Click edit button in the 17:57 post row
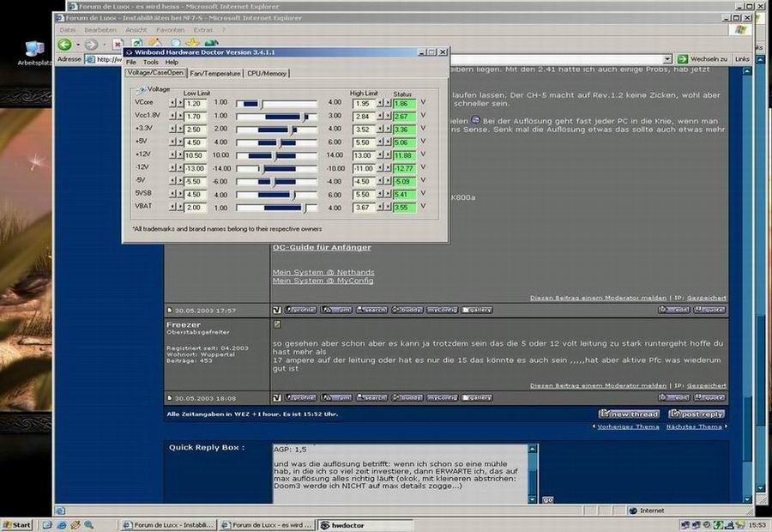Viewport: 772px width, 532px height. coord(674,310)
